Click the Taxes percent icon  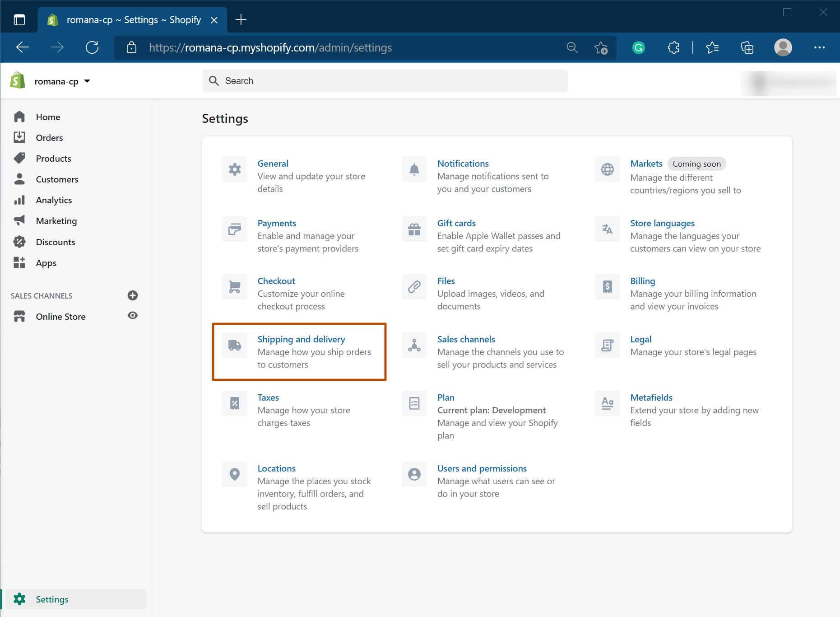[x=235, y=403]
